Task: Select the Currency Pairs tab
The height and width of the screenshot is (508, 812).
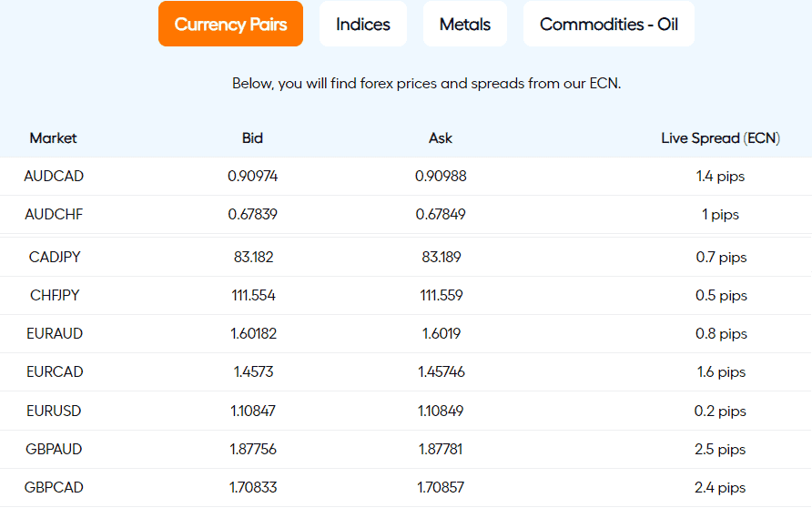Action: coord(230,24)
